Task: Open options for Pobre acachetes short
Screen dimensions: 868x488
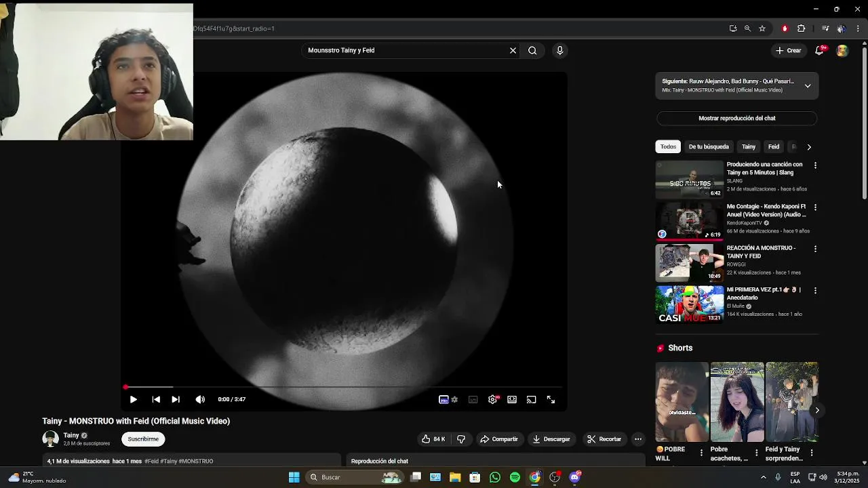Action: coord(757,453)
